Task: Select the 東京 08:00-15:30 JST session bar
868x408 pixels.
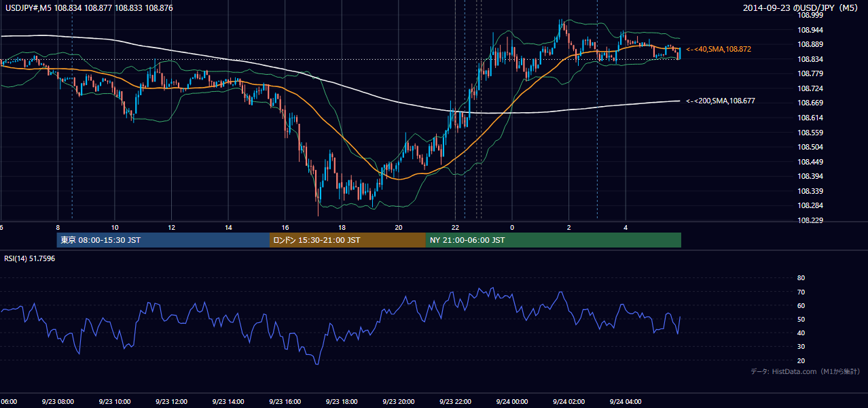Action: click(163, 240)
